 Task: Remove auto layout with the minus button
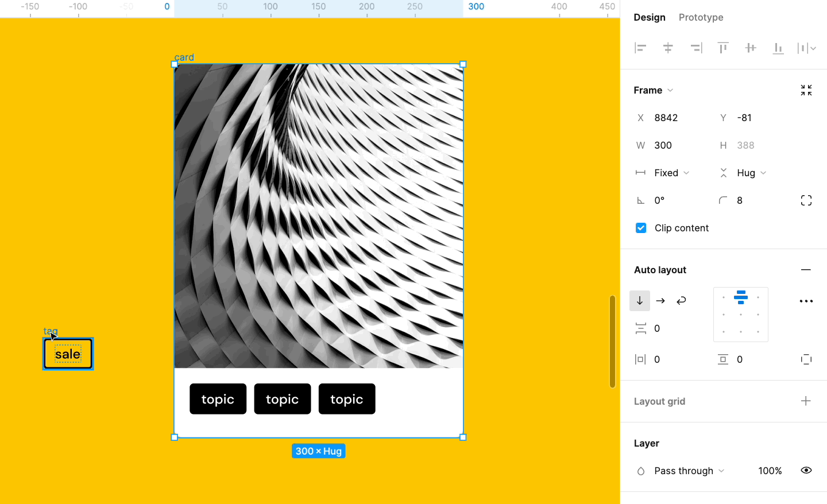tap(806, 269)
